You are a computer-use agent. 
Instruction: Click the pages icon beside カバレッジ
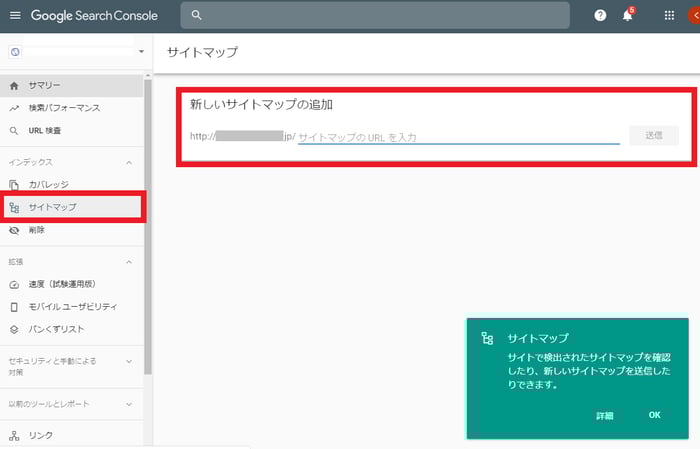14,184
